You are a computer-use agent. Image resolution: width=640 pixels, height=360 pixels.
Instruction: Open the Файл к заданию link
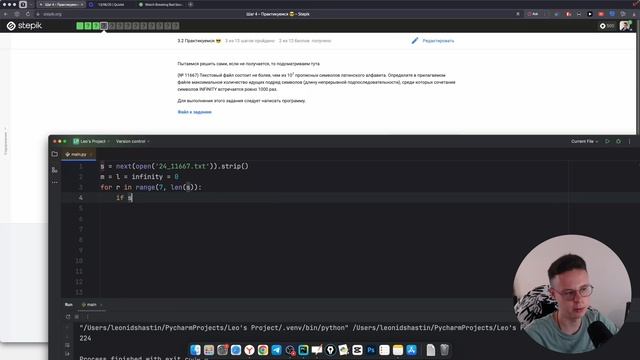click(194, 112)
